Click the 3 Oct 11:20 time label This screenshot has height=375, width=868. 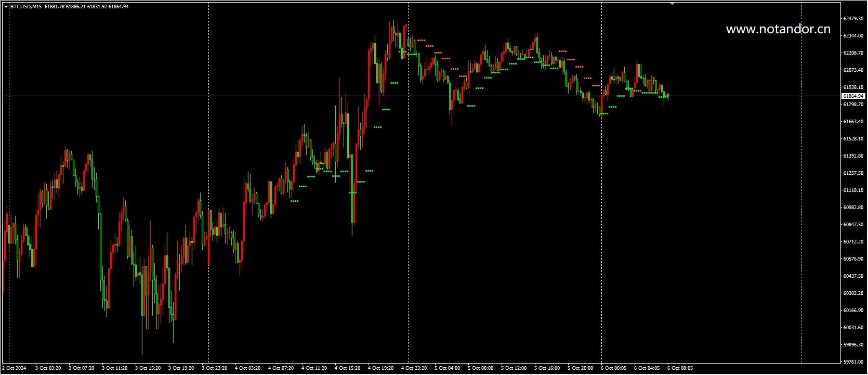[114, 368]
